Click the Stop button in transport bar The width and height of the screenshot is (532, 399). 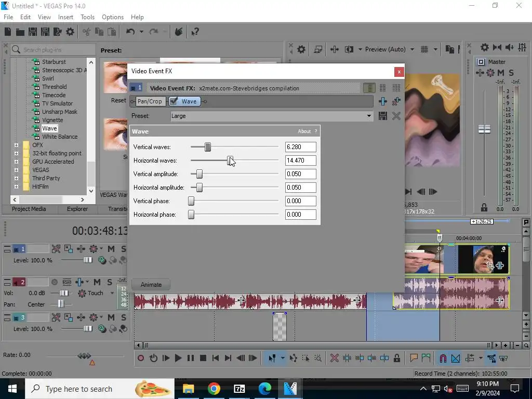tap(203, 358)
